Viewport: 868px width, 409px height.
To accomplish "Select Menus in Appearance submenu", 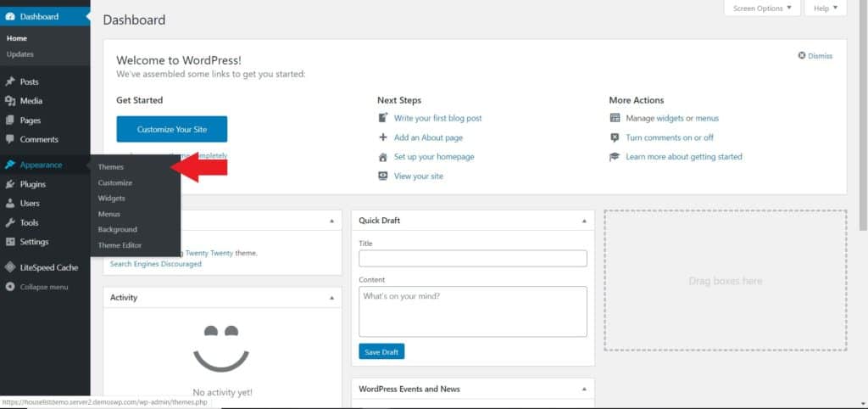I will (109, 214).
